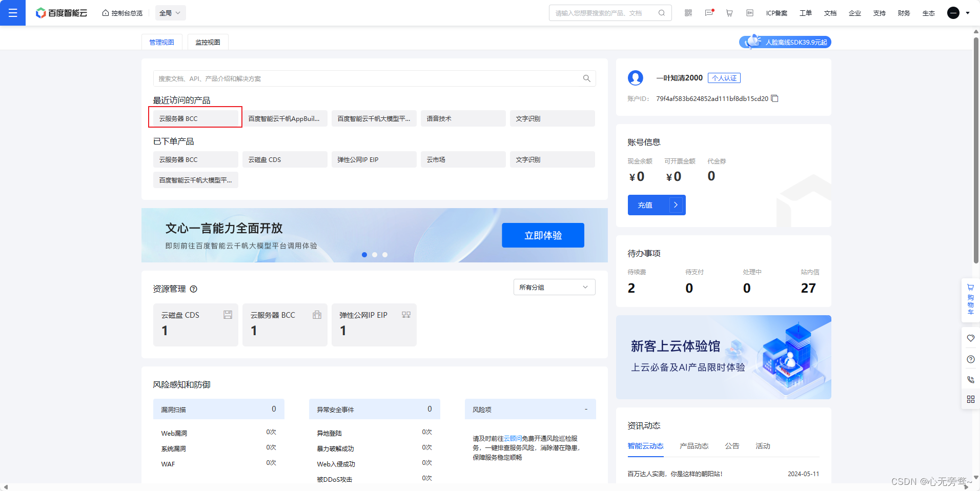
Task: Open the 站内信 count 27
Action: click(808, 288)
